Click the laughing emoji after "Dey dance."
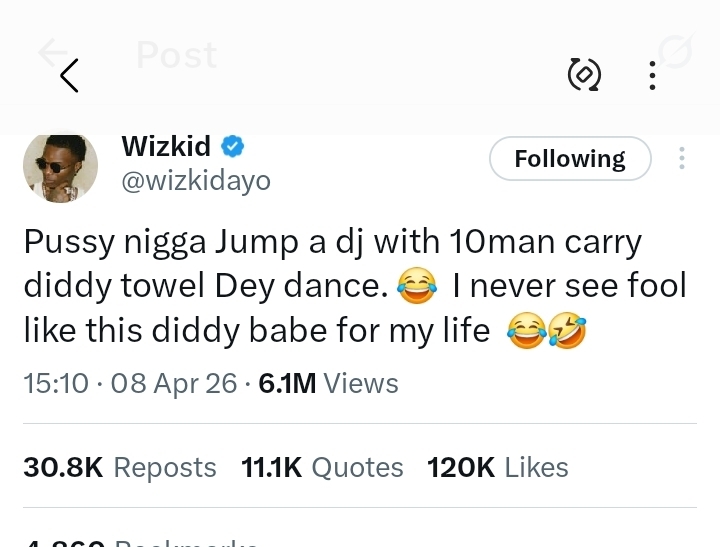The height and width of the screenshot is (547, 720). pos(417,288)
